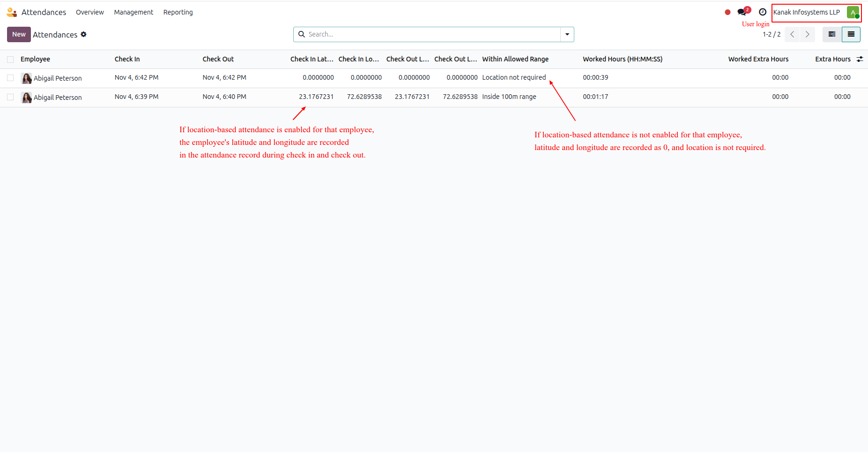Open the 'Inside 100m range' record cell

(509, 97)
